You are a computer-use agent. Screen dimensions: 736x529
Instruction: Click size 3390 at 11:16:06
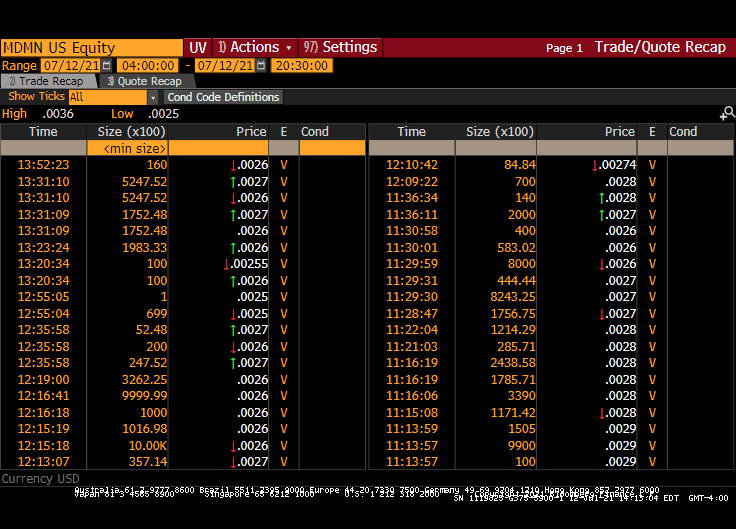click(x=521, y=396)
